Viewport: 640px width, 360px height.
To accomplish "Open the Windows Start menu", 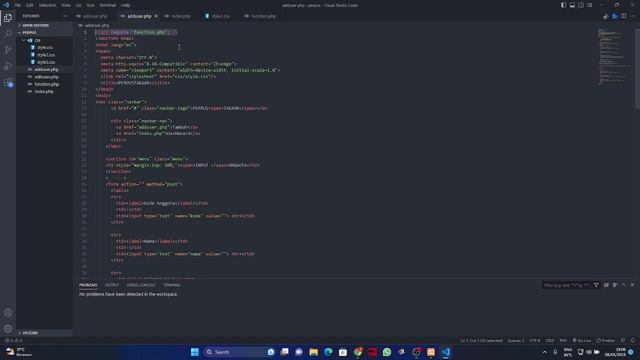I will click(x=195, y=352).
